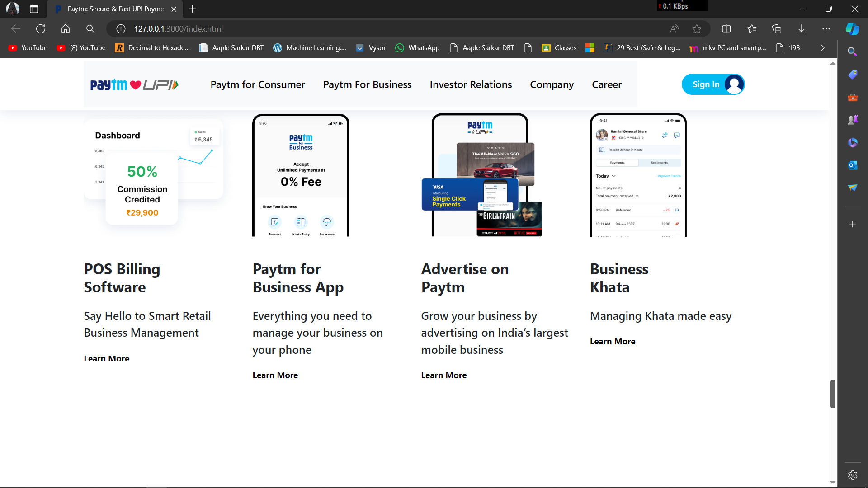868x488 pixels.
Task: Click Learn More under Advertise on Paytm
Action: [444, 375]
